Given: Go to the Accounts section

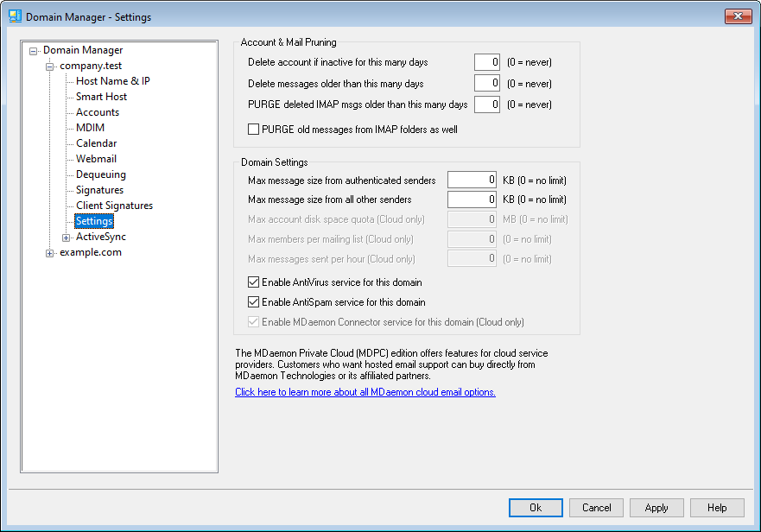Looking at the screenshot, I should (97, 112).
